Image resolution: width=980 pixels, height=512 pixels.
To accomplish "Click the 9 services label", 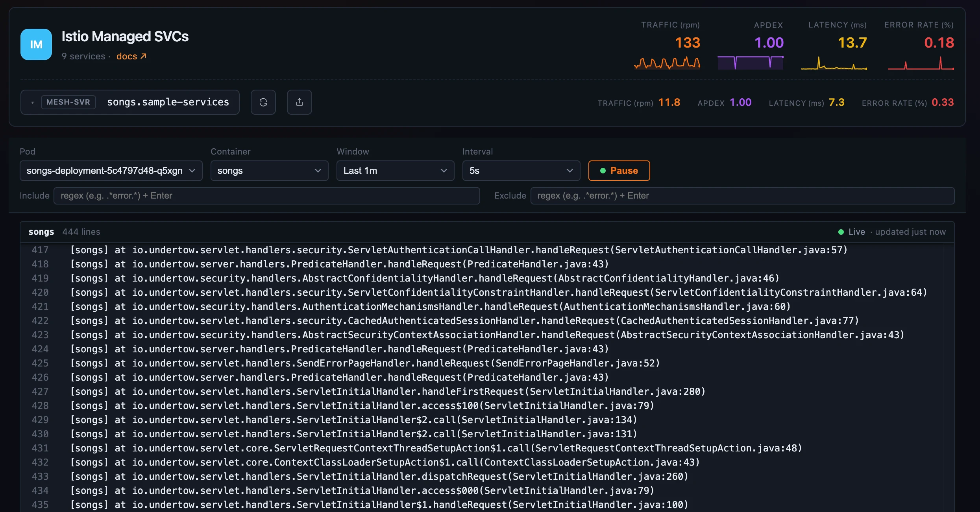I will [x=83, y=56].
